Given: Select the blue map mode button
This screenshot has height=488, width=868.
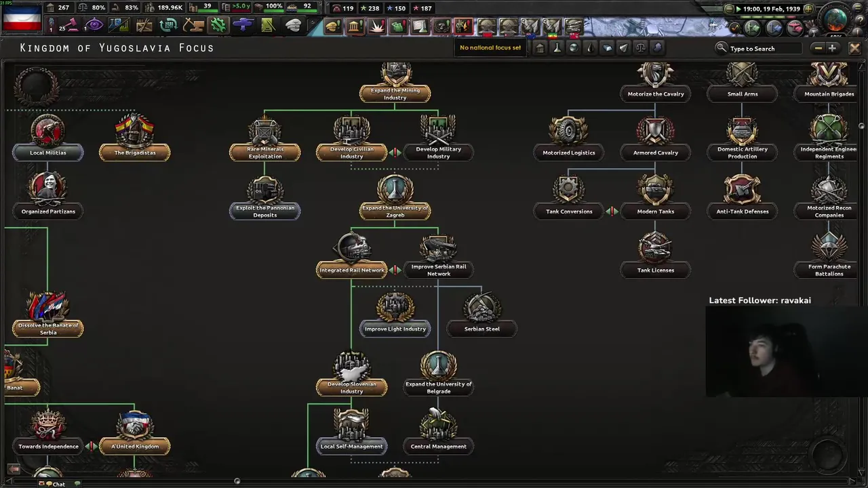Looking at the screenshot, I should (773, 28).
